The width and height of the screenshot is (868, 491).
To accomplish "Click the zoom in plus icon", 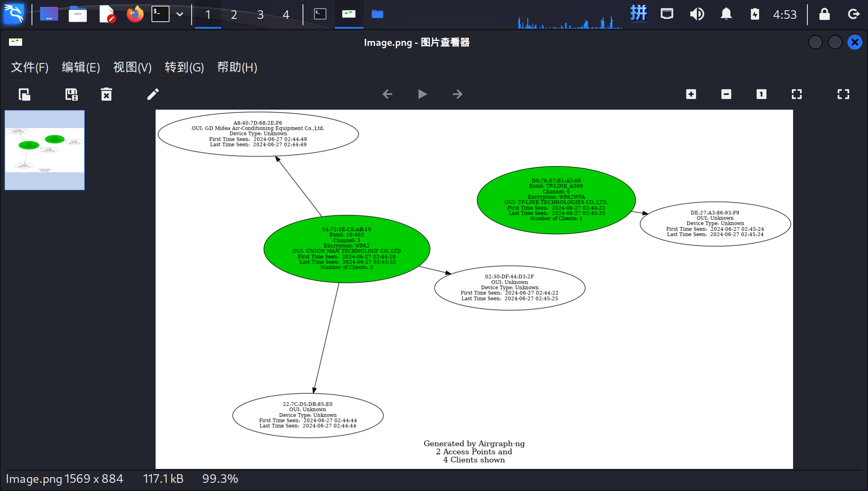I will point(691,95).
